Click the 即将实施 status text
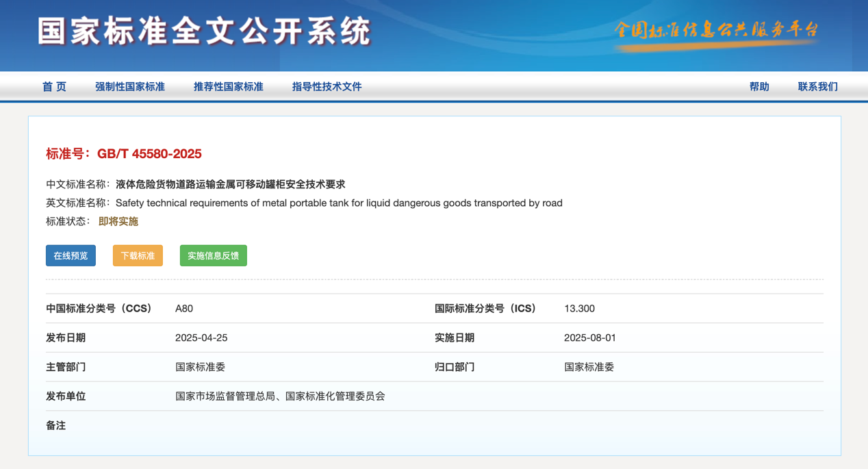868x469 pixels. tap(118, 222)
